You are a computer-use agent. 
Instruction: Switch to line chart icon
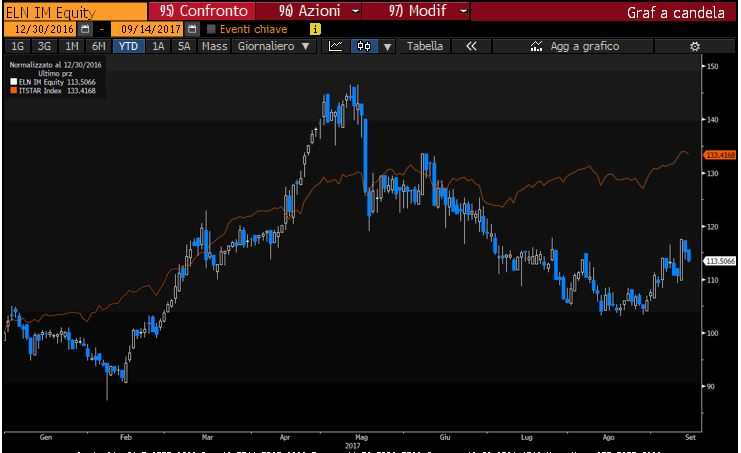336,46
